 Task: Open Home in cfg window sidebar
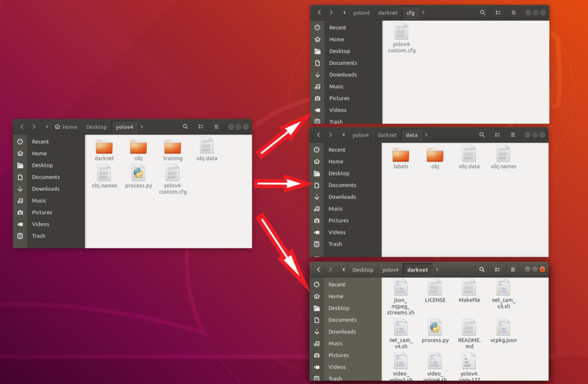coord(336,40)
